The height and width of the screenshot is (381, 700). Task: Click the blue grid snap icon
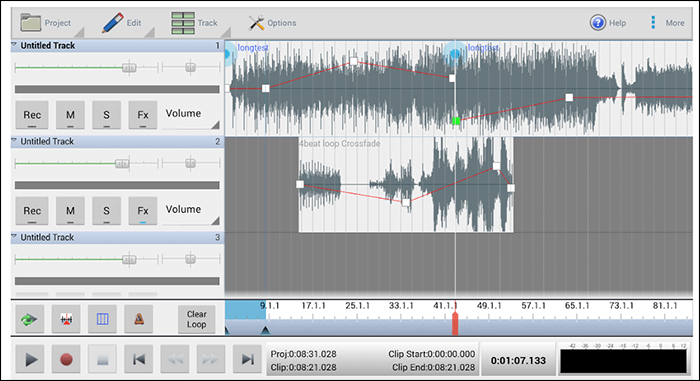[102, 319]
